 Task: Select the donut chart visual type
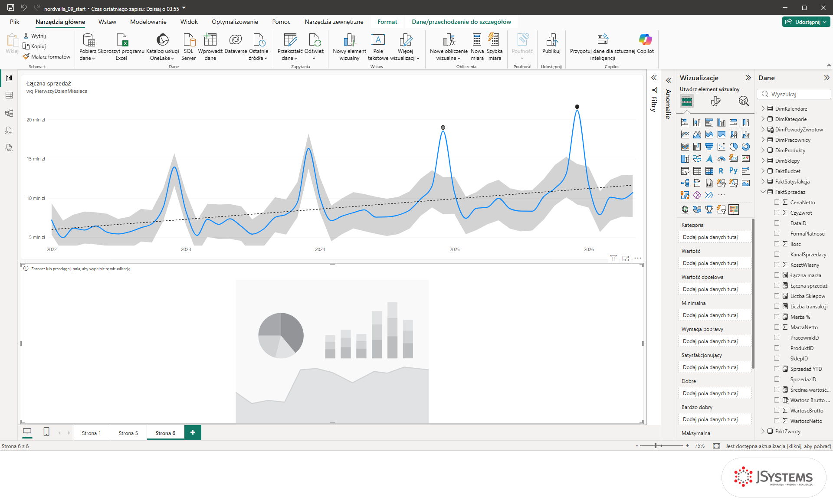[x=745, y=147]
